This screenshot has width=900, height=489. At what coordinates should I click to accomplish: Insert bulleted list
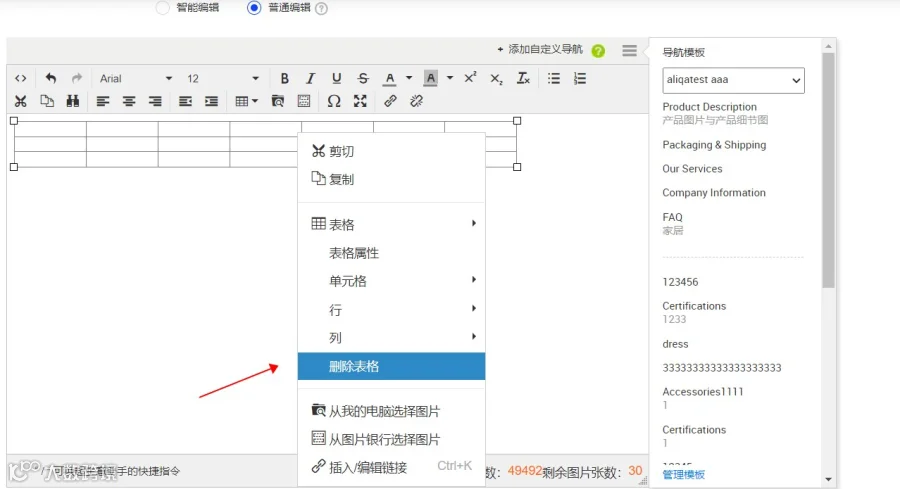point(554,79)
